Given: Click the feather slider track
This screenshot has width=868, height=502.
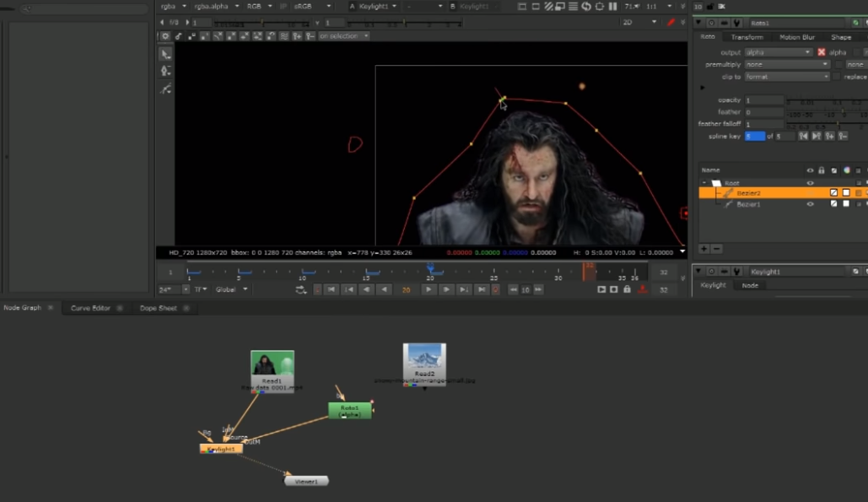Looking at the screenshot, I should [x=827, y=112].
